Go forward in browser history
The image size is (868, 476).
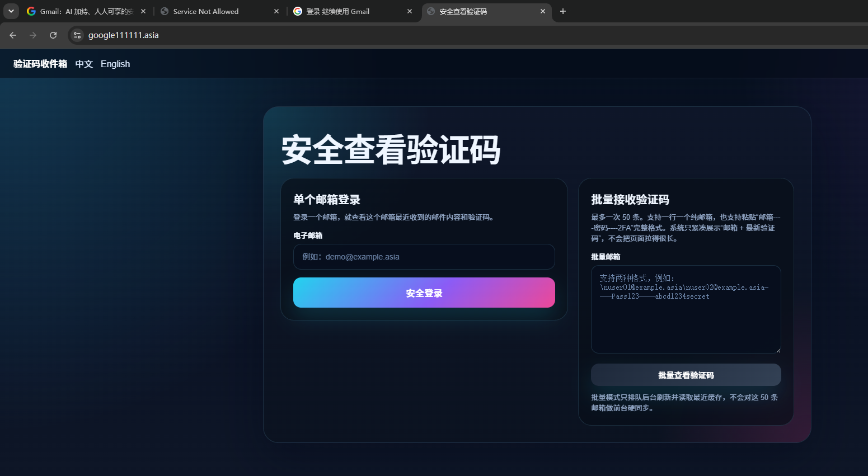[x=33, y=35]
